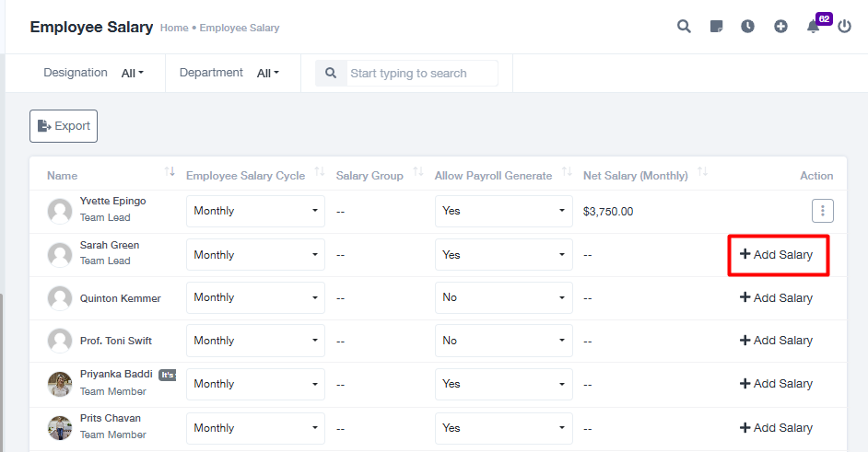Click Priyanka Baddi's profile photo

(60, 384)
